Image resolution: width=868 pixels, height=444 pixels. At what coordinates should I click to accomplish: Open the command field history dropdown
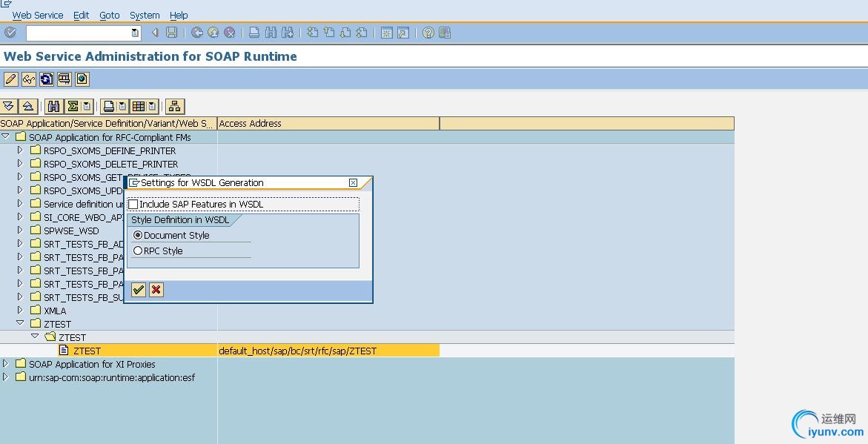(x=135, y=33)
